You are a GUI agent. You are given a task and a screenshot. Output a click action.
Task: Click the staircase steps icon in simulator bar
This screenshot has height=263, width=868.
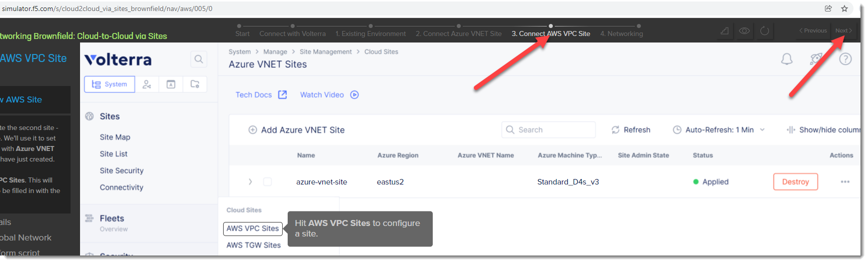pos(724,31)
